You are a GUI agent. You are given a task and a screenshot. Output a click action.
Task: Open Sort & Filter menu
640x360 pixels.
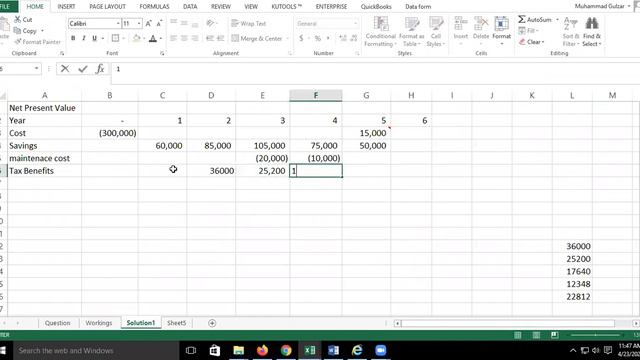click(x=570, y=31)
